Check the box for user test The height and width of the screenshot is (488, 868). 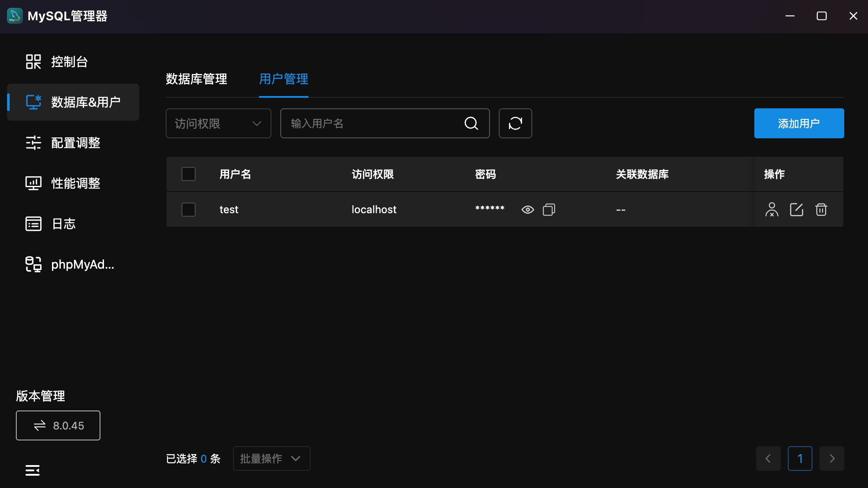tap(189, 210)
